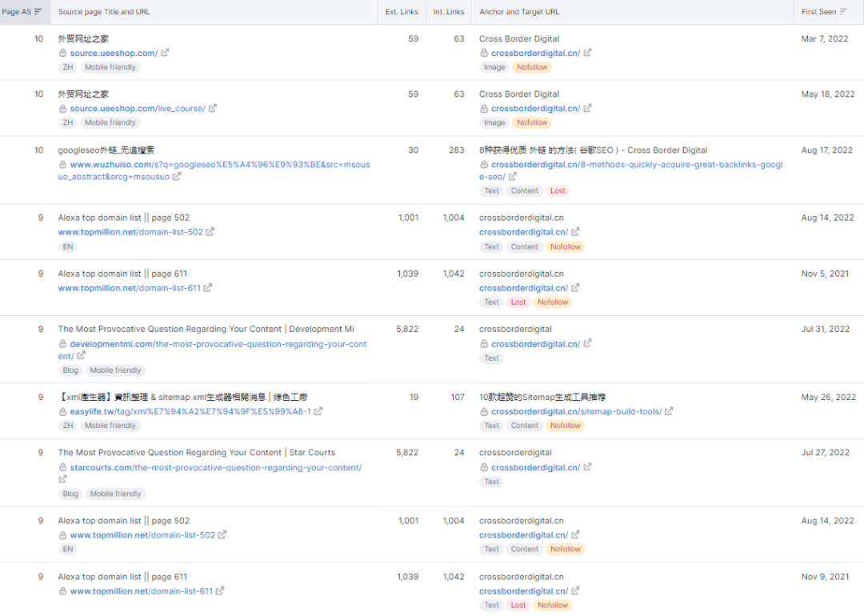Click Blog tag under starcourts.com URL
Screen dimensions: 864x616
[x=70, y=494]
